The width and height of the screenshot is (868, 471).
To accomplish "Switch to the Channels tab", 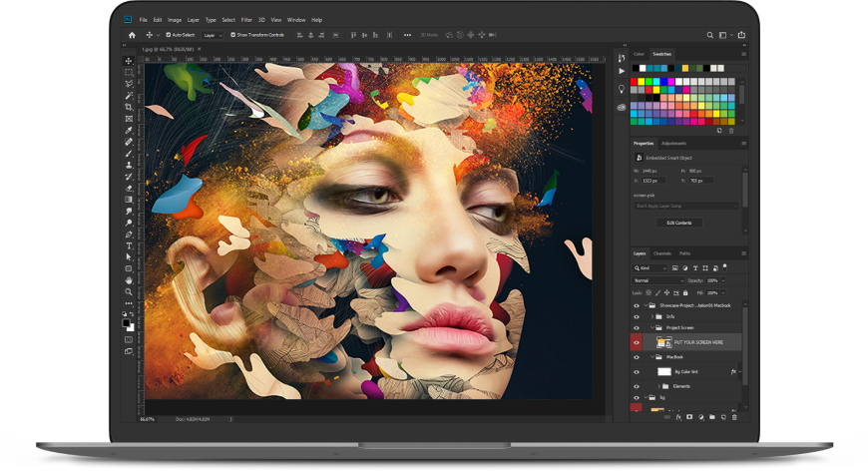I will coord(662,253).
